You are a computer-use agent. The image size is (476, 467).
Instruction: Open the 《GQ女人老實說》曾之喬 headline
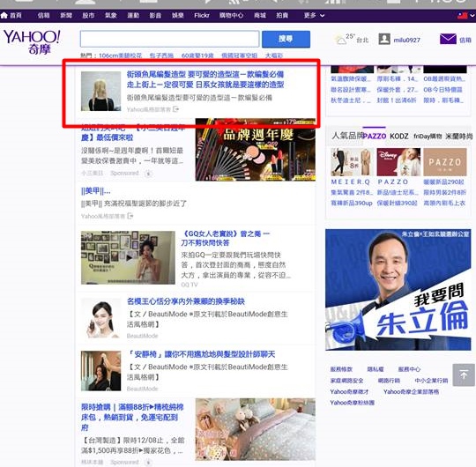click(x=226, y=238)
